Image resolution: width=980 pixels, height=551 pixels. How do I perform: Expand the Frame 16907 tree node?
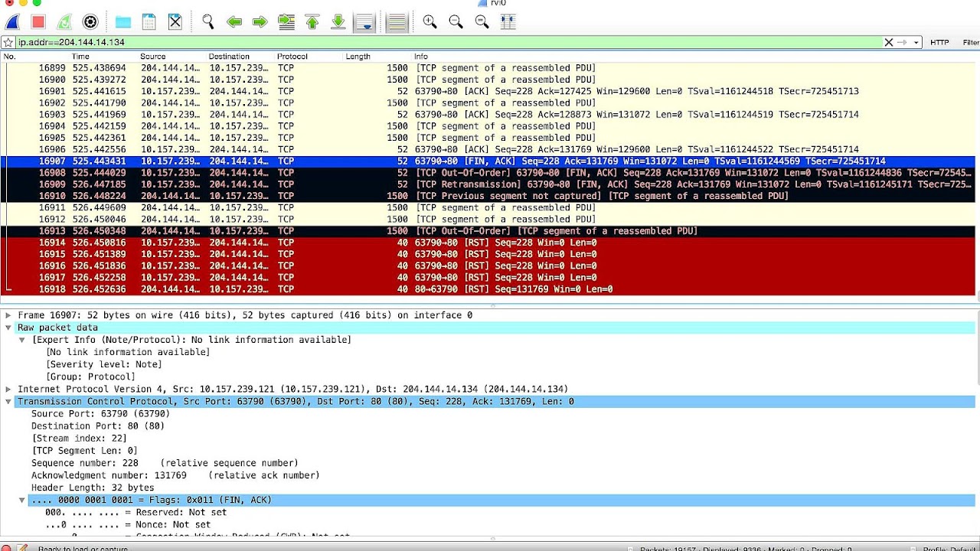point(8,315)
